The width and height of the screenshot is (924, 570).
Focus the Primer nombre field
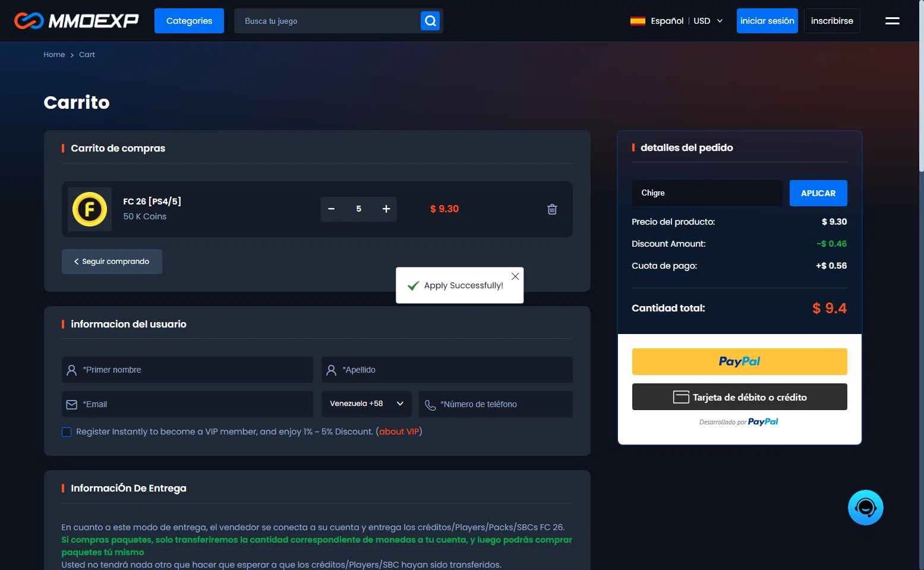tap(187, 370)
